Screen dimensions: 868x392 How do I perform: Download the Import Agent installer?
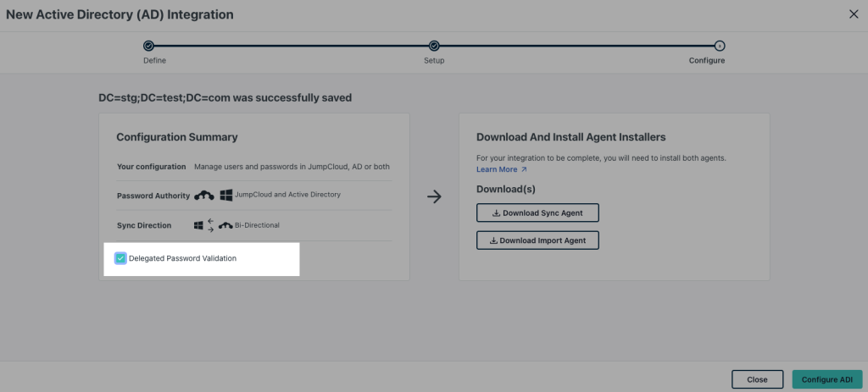coord(537,240)
